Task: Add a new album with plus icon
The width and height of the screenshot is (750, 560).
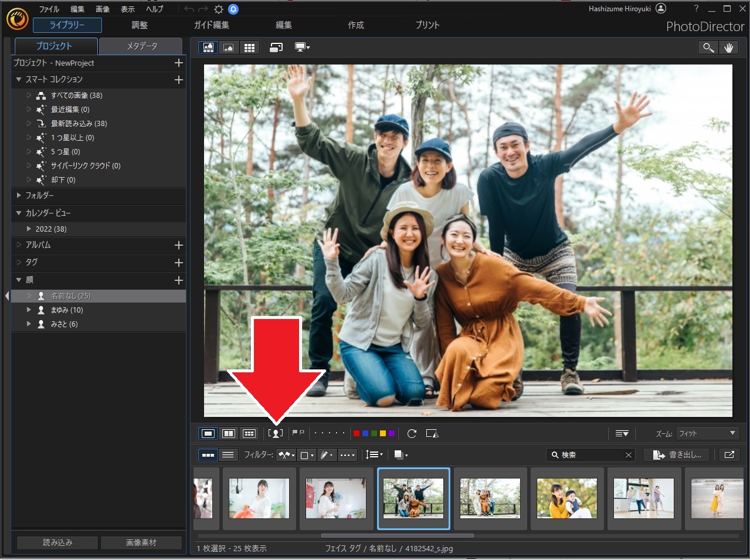Action: (179, 245)
